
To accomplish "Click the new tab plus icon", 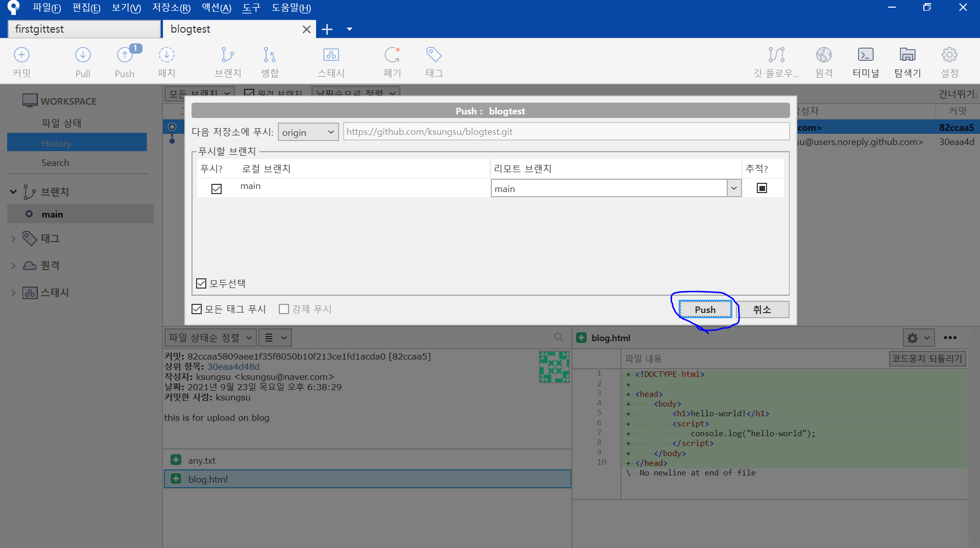I will pos(327,29).
